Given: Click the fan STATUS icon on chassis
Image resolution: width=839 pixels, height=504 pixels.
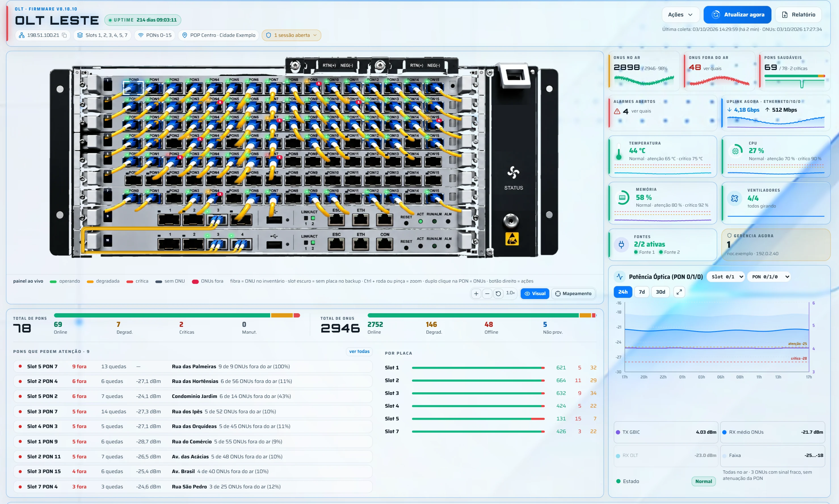Looking at the screenshot, I should (513, 173).
